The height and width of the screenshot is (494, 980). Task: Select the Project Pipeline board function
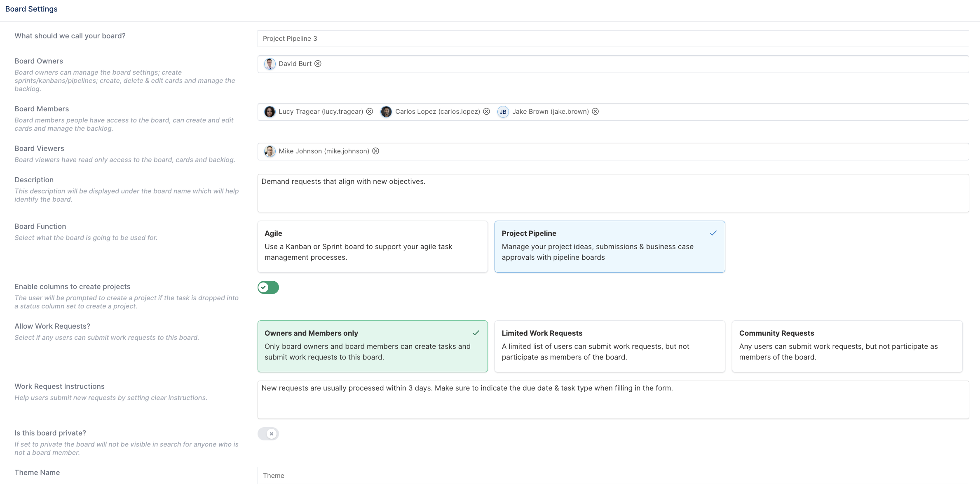[x=610, y=247]
